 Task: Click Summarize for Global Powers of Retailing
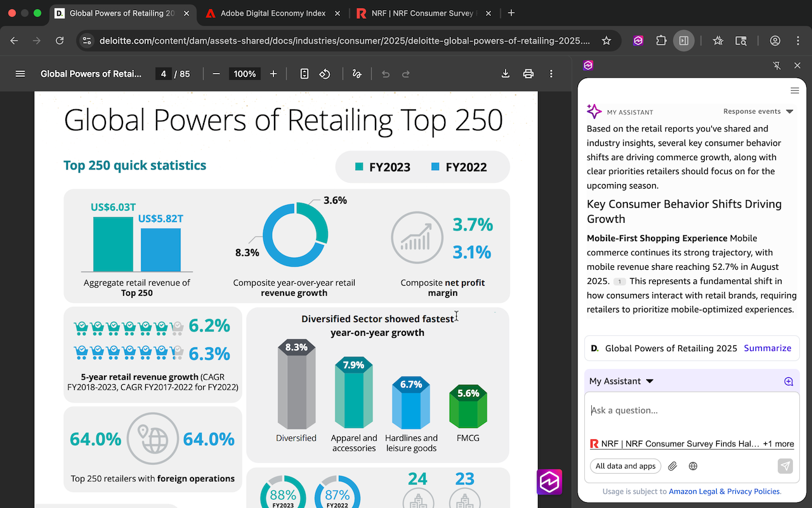[x=767, y=348]
